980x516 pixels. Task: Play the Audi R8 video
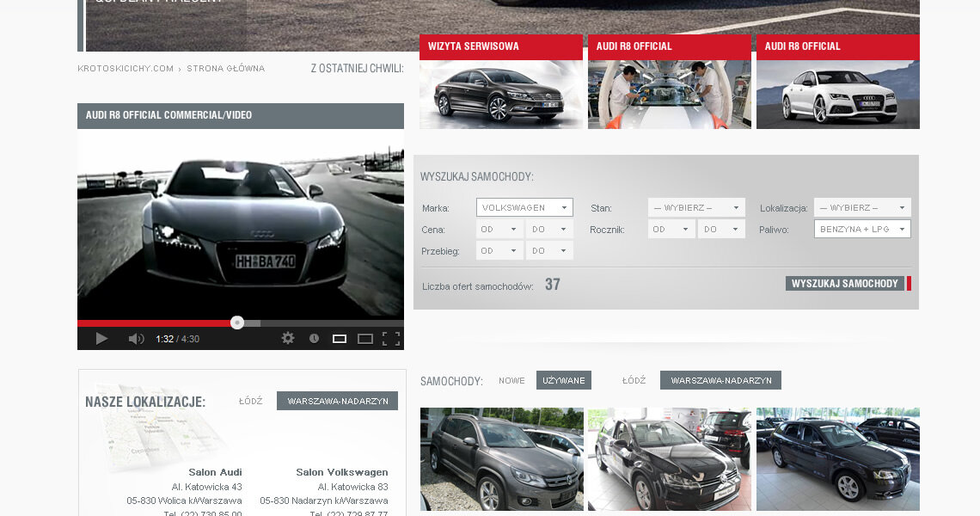point(101,339)
